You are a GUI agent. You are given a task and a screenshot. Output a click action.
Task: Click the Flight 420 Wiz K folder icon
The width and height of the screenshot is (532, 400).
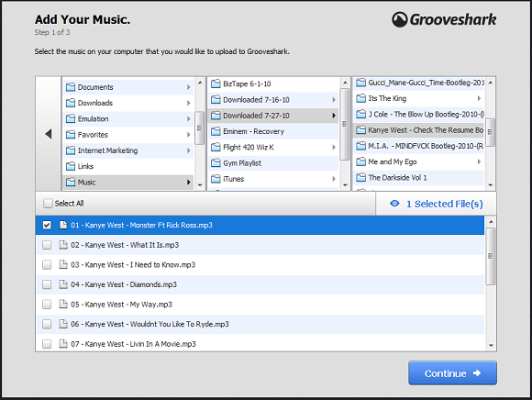tap(216, 147)
